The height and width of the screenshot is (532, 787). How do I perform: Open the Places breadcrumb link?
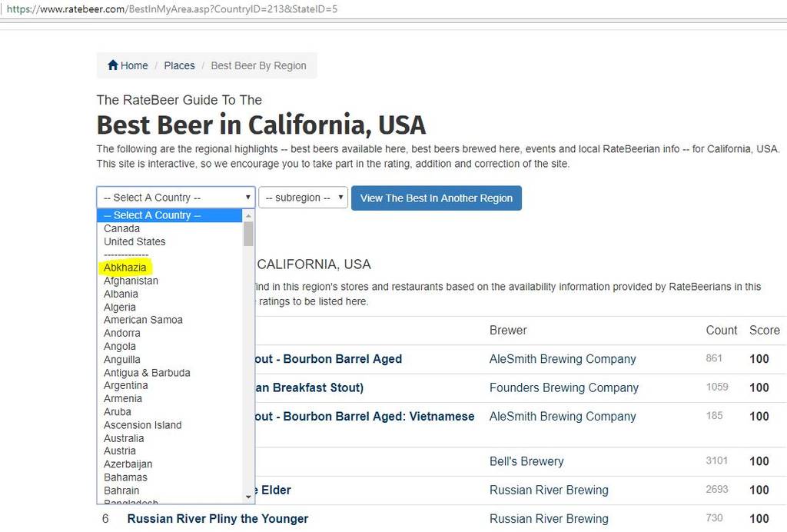pyautogui.click(x=179, y=66)
